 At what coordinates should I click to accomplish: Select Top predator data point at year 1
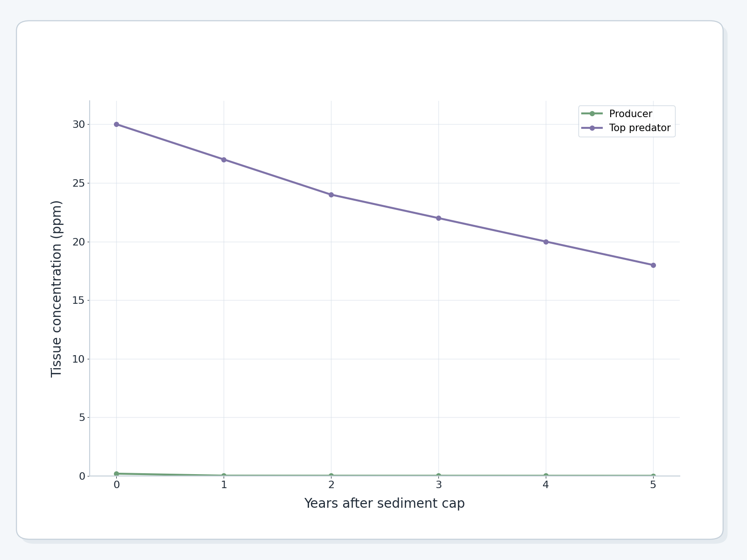click(224, 160)
